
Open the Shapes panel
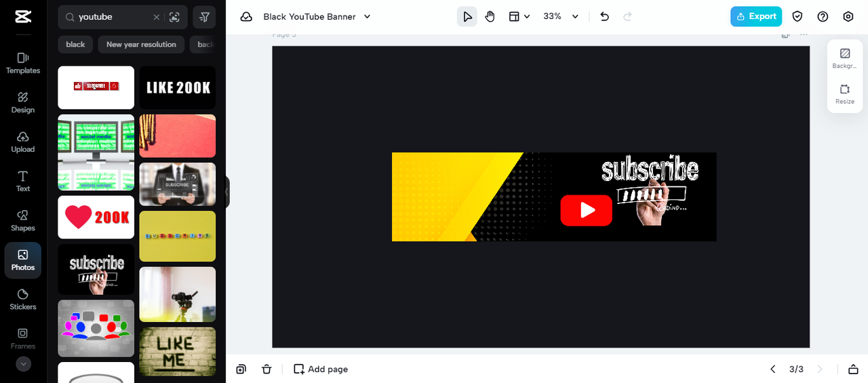(23, 220)
